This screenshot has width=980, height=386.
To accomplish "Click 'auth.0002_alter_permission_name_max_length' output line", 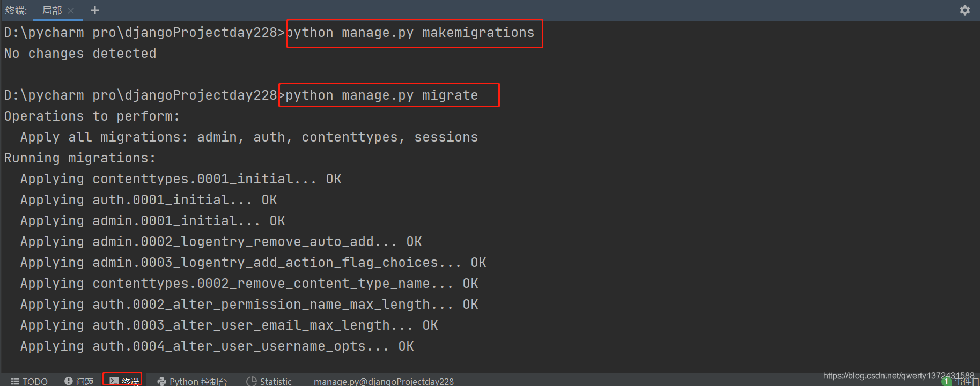I will [x=249, y=305].
